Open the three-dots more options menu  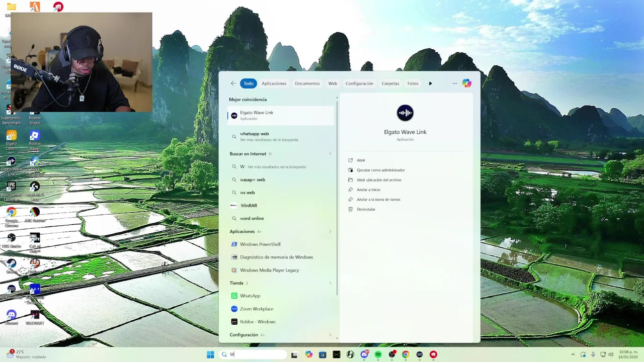pyautogui.click(x=454, y=83)
